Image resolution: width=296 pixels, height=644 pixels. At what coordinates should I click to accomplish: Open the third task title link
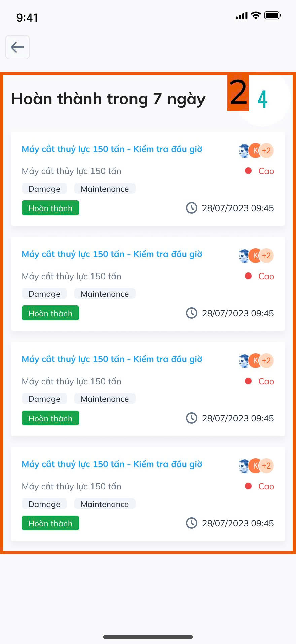coord(112,359)
